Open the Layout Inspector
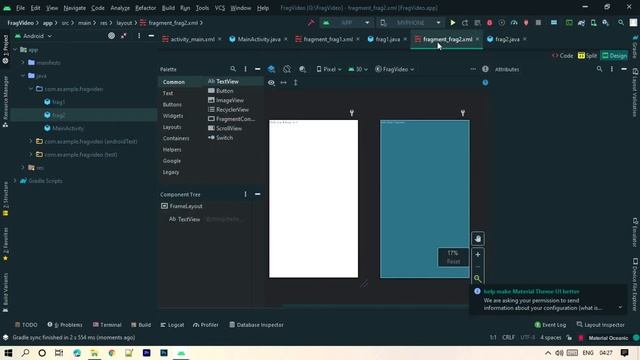This screenshot has width=640, height=360. pos(600,325)
